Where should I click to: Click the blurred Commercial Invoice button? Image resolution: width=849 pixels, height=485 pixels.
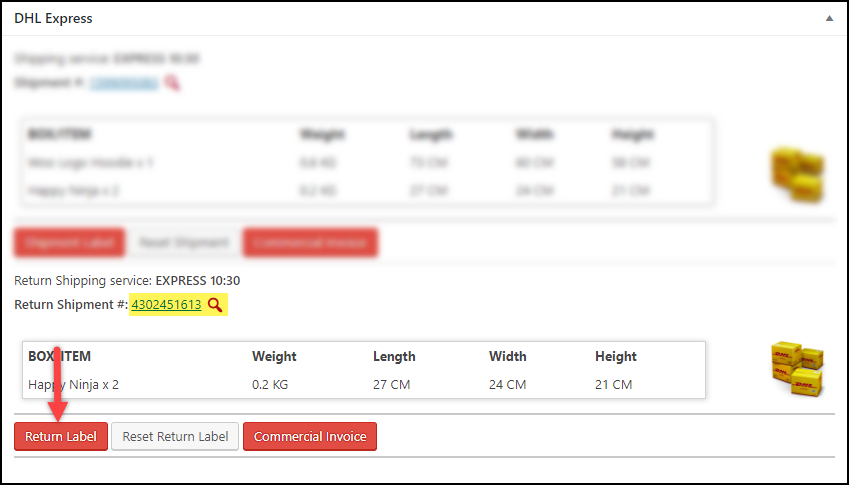pos(310,242)
